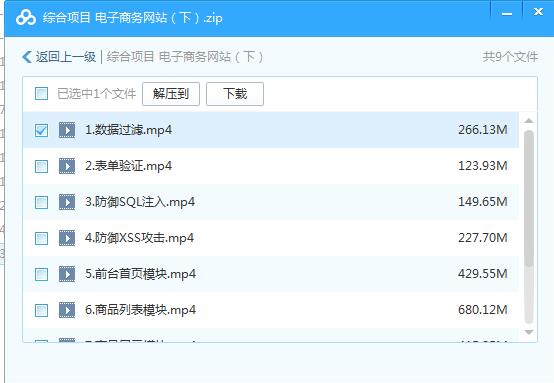Check the 5.前台首页模块.mp4 checkbox

pyautogui.click(x=41, y=274)
